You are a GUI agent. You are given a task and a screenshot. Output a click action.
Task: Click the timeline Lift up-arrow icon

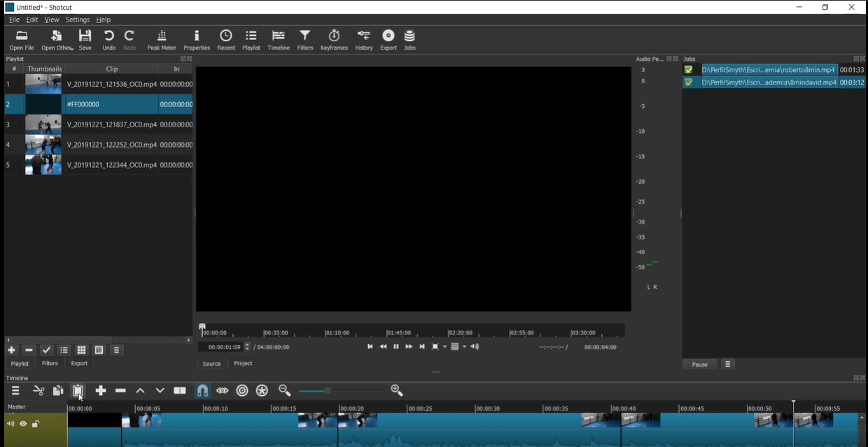click(x=140, y=390)
